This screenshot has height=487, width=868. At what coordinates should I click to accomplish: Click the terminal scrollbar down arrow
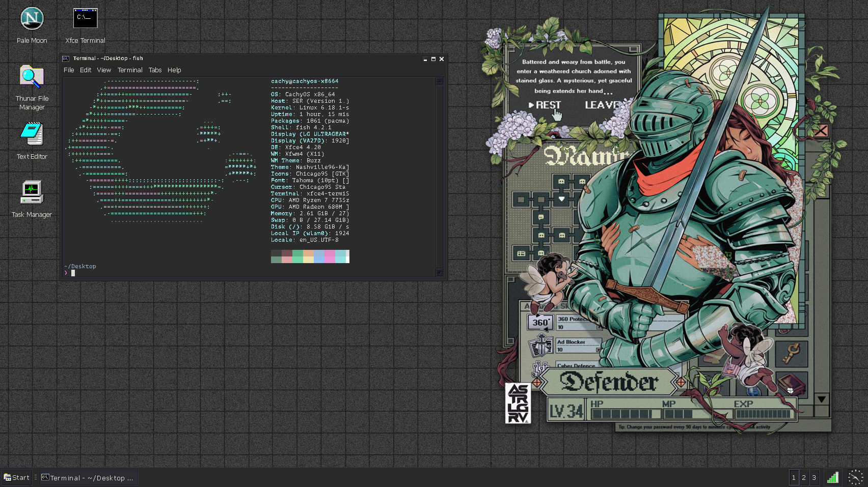(440, 273)
